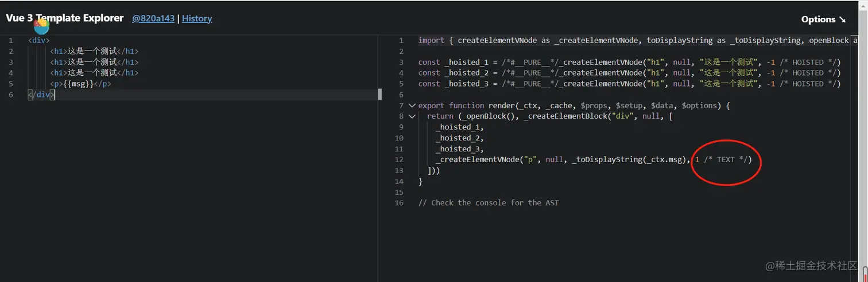Click the _hoisted_2, array entry on line 10

pos(460,138)
